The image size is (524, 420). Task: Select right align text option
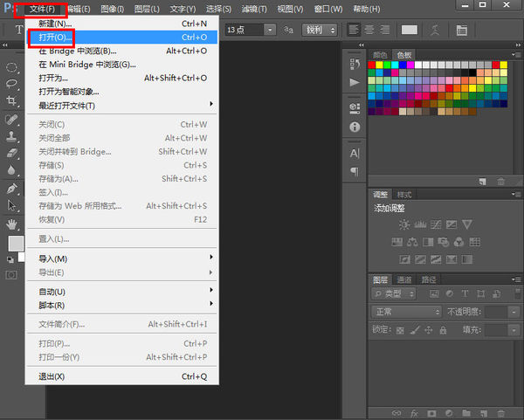click(x=384, y=30)
